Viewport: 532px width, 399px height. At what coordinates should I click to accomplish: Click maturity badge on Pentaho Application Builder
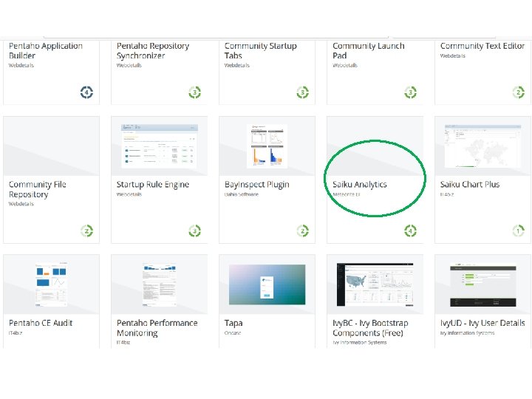tap(86, 92)
